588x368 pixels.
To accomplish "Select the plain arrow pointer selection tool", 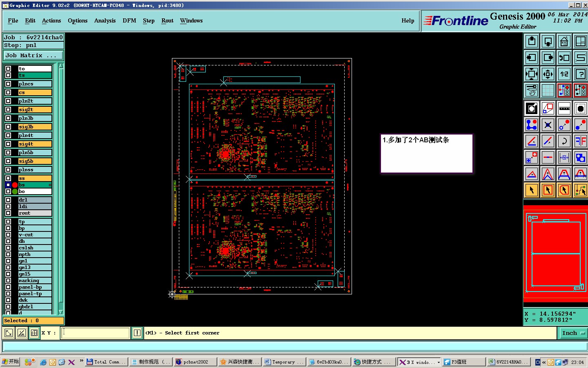I will click(x=532, y=190).
